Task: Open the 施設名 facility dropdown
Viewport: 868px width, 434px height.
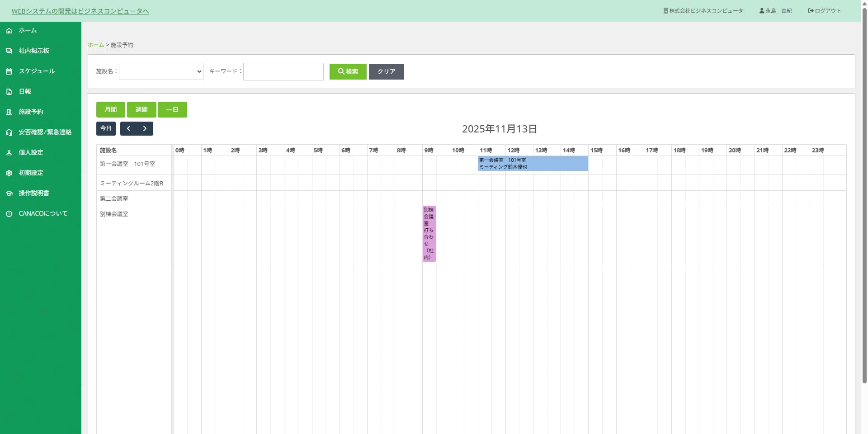Action: 161,71
